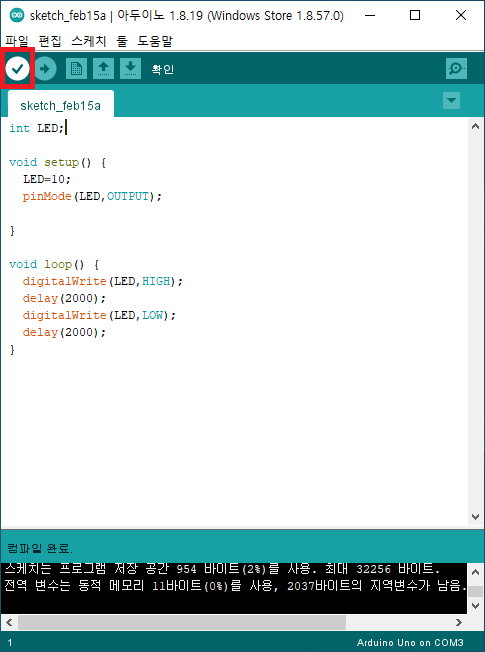Click the line 'pinMode(LED,OUTPUT);'

click(x=92, y=196)
